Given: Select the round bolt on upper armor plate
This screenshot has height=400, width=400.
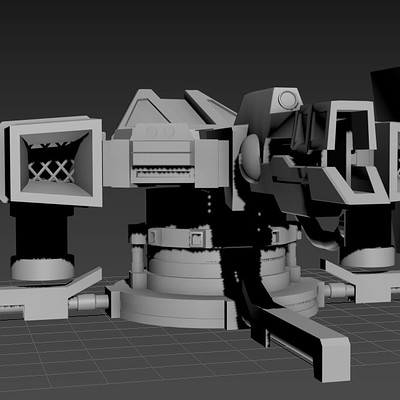Looking at the screenshot, I should click(287, 99).
